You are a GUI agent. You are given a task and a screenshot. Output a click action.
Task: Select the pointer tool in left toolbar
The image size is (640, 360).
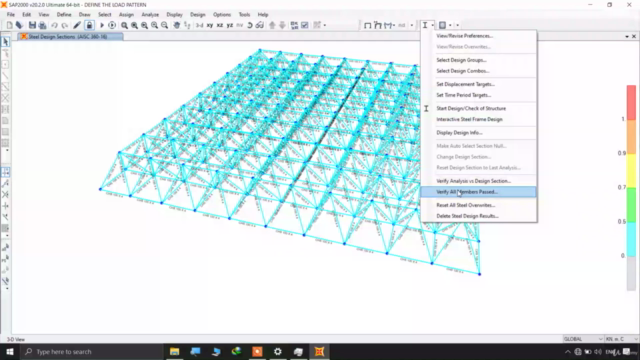click(6, 42)
